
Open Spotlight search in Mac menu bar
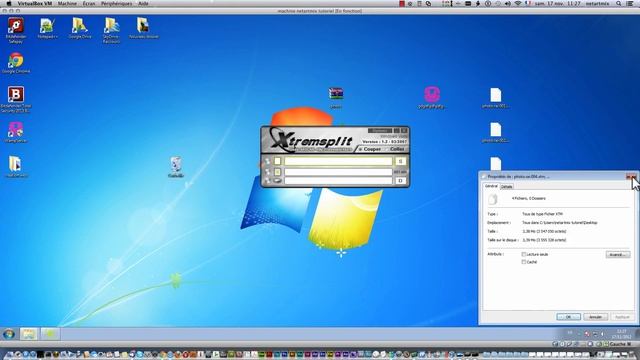619,3
